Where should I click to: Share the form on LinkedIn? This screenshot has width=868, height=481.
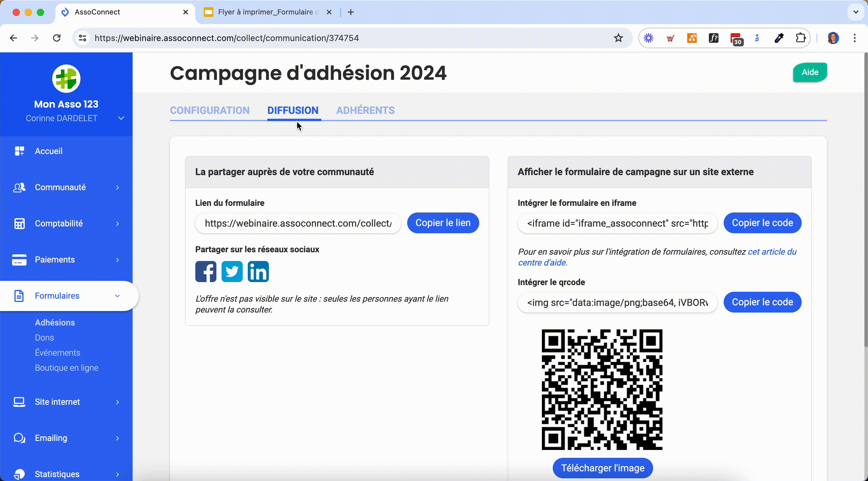(258, 272)
